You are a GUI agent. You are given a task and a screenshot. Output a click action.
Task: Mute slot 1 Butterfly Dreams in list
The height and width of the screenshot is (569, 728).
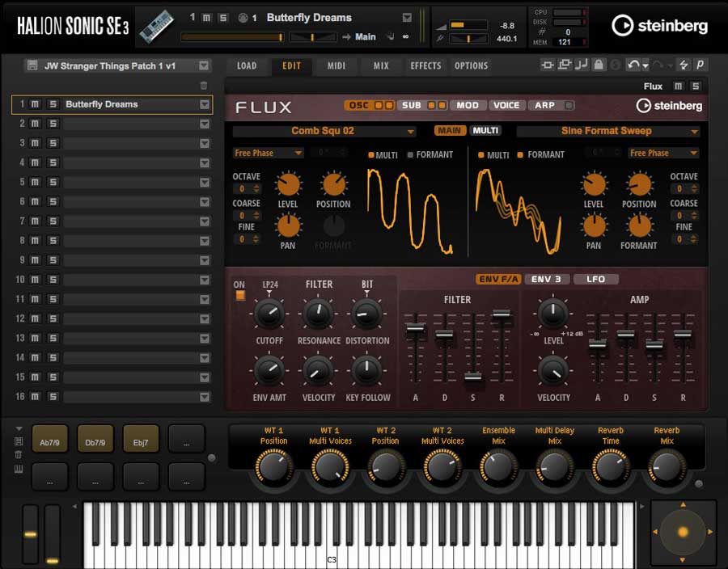pos(35,104)
